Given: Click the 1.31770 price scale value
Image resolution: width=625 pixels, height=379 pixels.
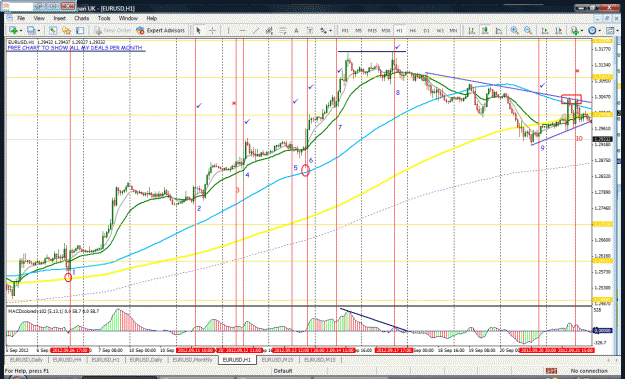Looking at the screenshot, I should click(x=603, y=49).
